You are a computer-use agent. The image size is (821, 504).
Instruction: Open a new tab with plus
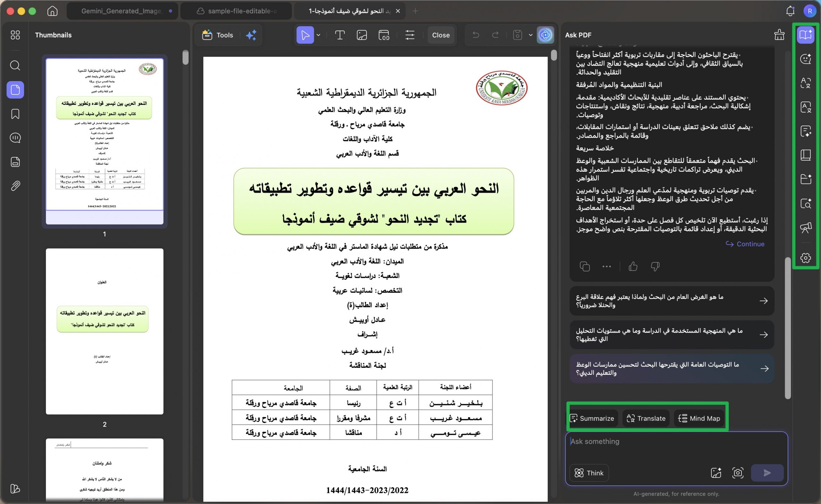pyautogui.click(x=415, y=11)
